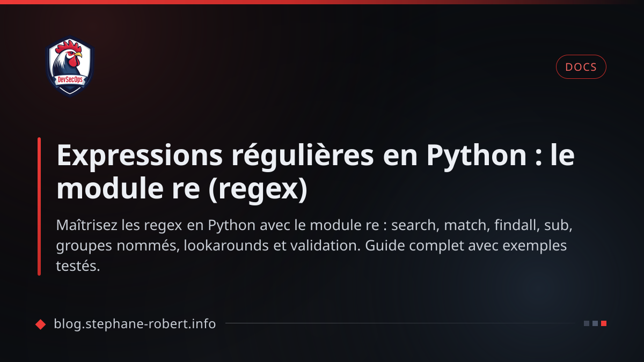
Task: Click the thin horizontal divider line after URL
Action: click(x=401, y=323)
